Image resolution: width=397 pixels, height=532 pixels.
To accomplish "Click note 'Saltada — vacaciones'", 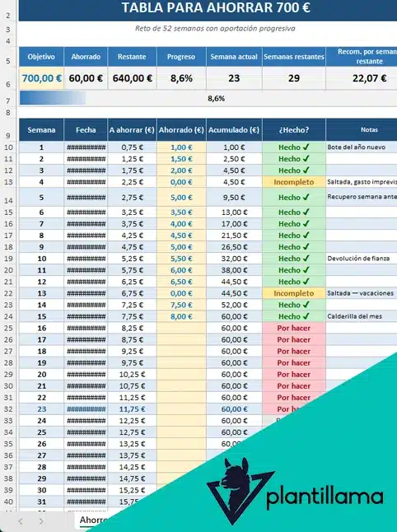I will [361, 293].
